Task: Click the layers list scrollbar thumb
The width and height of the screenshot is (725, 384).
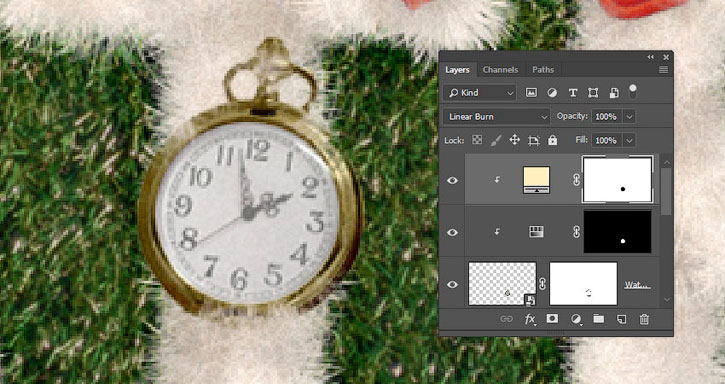Action: [666, 192]
